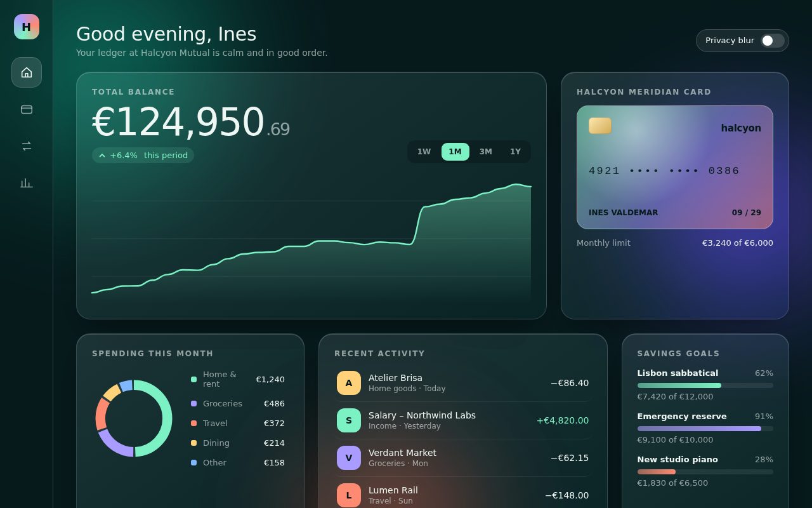Click the Halcyon Meridian credit card
812x508 pixels.
[x=675, y=168]
